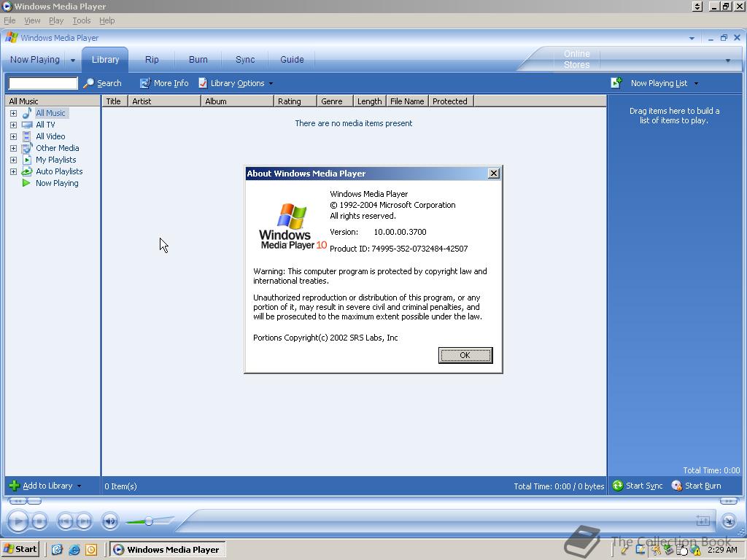This screenshot has width=747, height=560.
Task: Open the Now Playing tab dropdown arrow
Action: [73, 61]
